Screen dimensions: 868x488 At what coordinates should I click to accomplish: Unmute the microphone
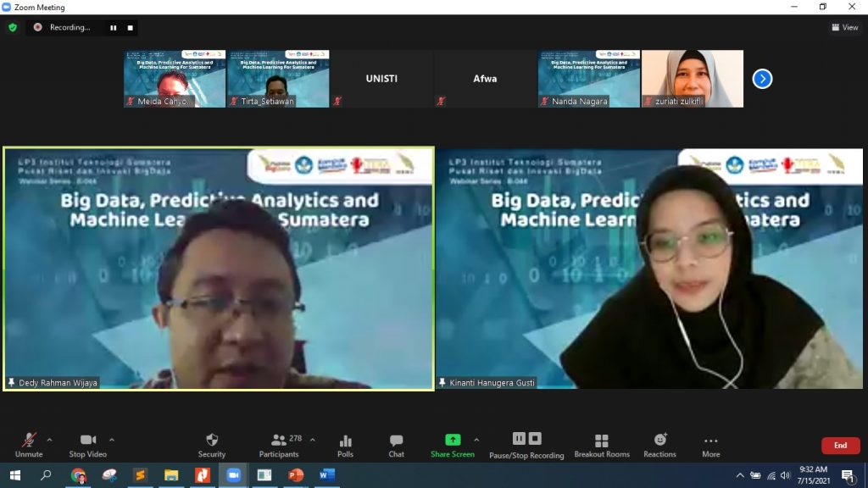click(x=29, y=446)
